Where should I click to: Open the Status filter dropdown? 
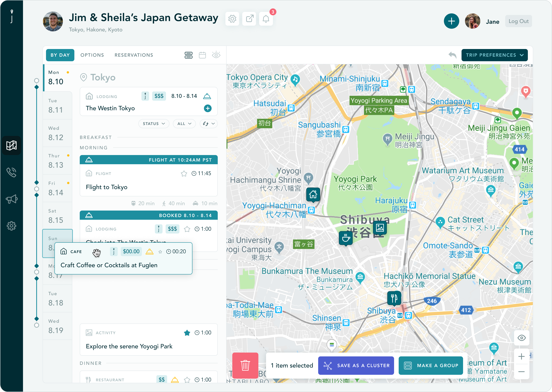point(154,124)
